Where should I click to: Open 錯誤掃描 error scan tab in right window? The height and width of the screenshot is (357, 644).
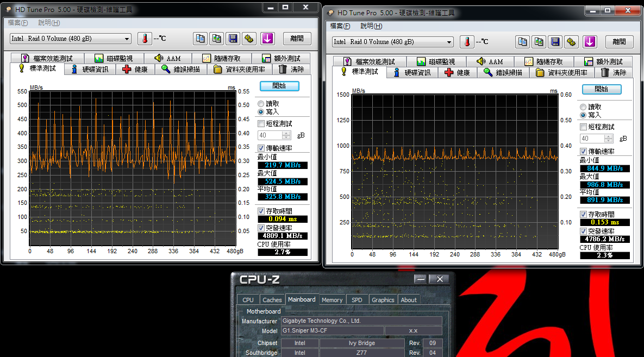503,73
